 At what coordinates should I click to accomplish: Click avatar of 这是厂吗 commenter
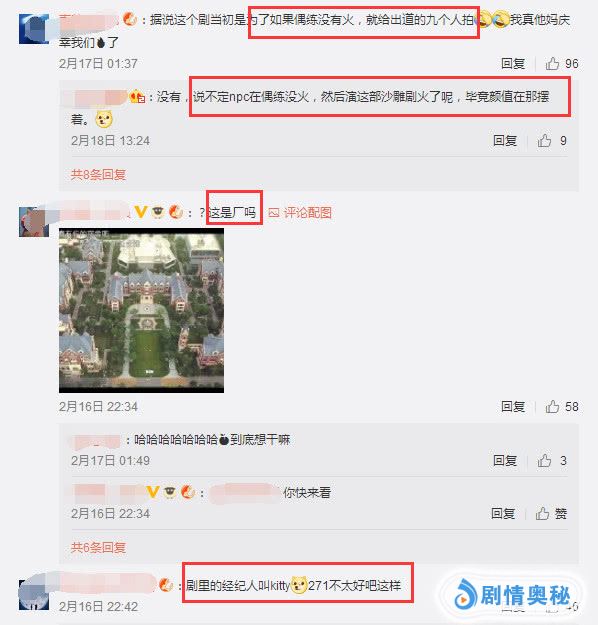[x=34, y=222]
